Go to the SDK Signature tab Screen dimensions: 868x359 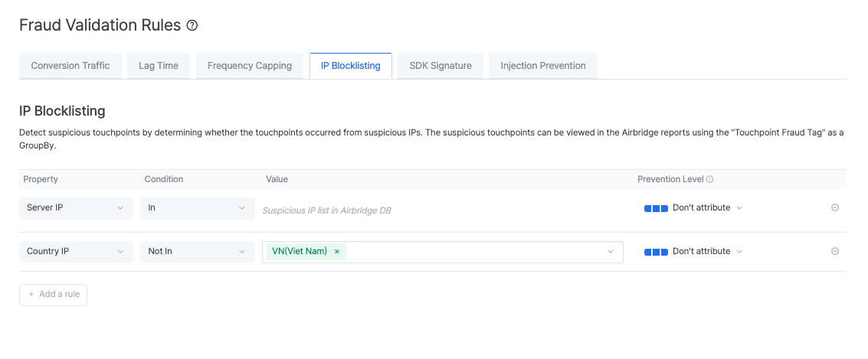click(441, 66)
